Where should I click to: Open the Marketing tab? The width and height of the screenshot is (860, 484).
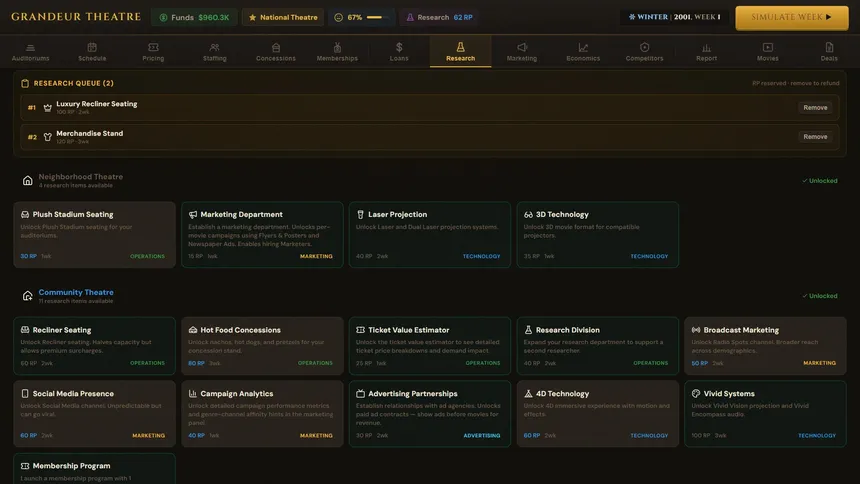point(522,52)
